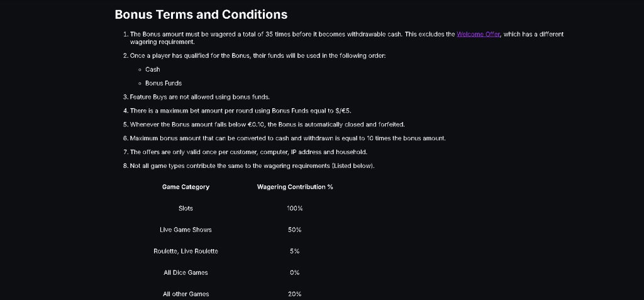The width and height of the screenshot is (644, 300).
Task: Click the 50% contribution value
Action: click(295, 230)
